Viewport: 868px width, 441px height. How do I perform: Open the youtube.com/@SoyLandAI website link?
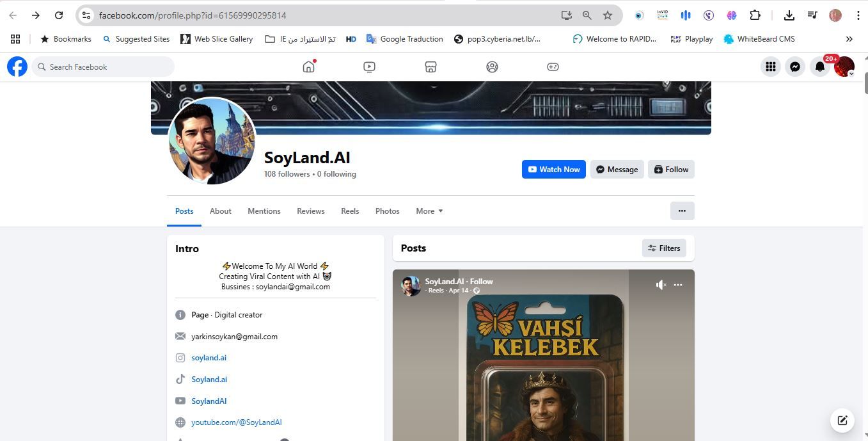[x=236, y=422]
